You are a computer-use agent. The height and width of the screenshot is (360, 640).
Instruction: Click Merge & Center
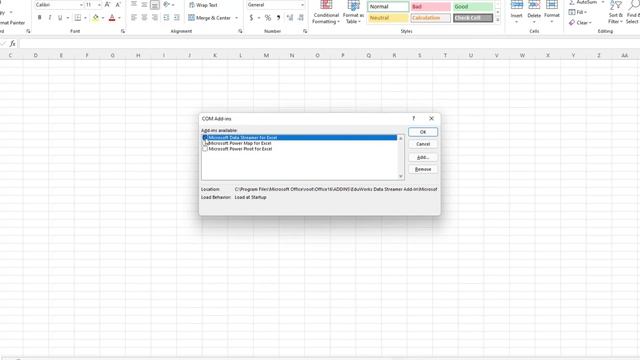(209, 18)
